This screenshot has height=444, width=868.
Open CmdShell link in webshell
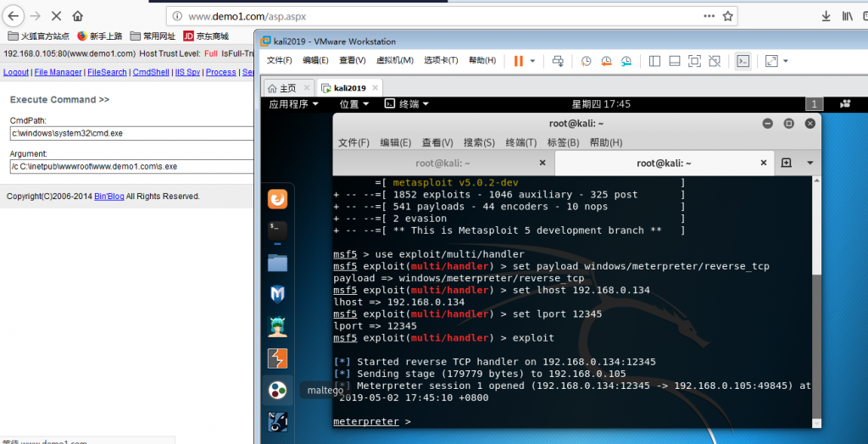click(151, 72)
